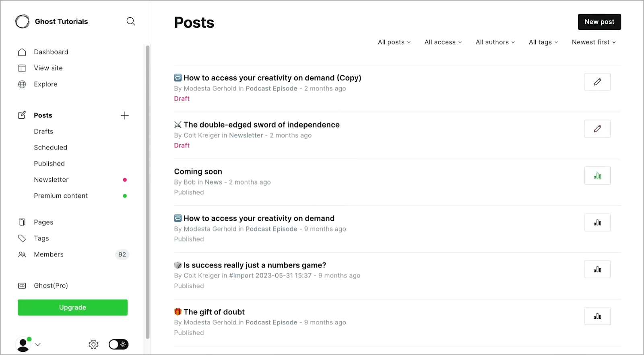
Task: Open the 'Coming soon' post
Action: [x=198, y=172]
